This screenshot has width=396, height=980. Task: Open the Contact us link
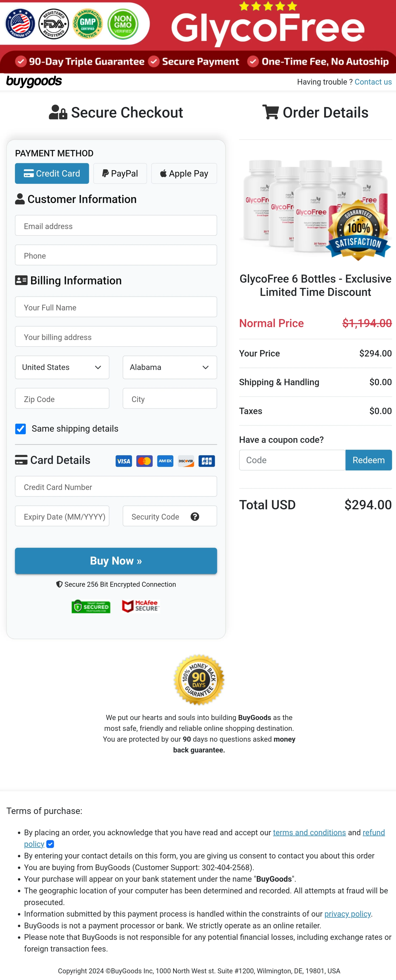[x=373, y=81]
